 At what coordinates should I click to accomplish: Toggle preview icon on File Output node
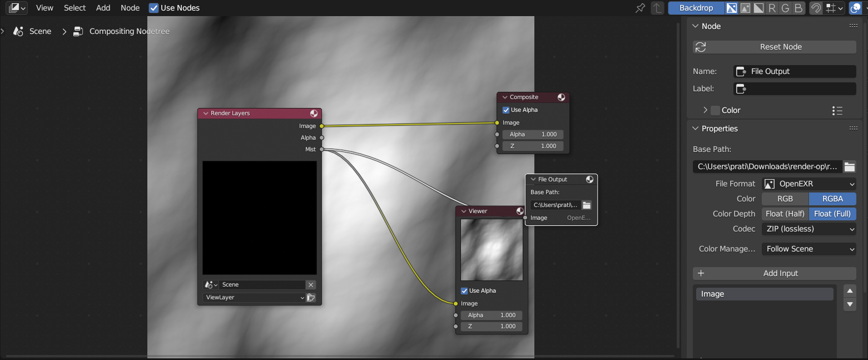[590, 179]
